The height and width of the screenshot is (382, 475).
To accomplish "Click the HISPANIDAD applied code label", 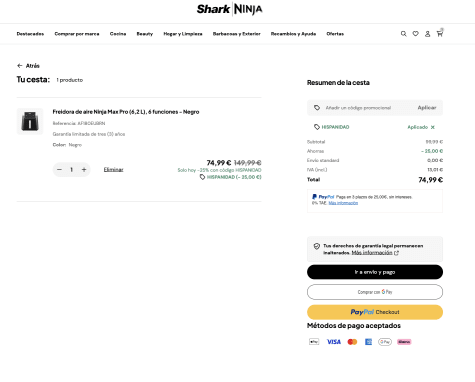I will (335, 127).
